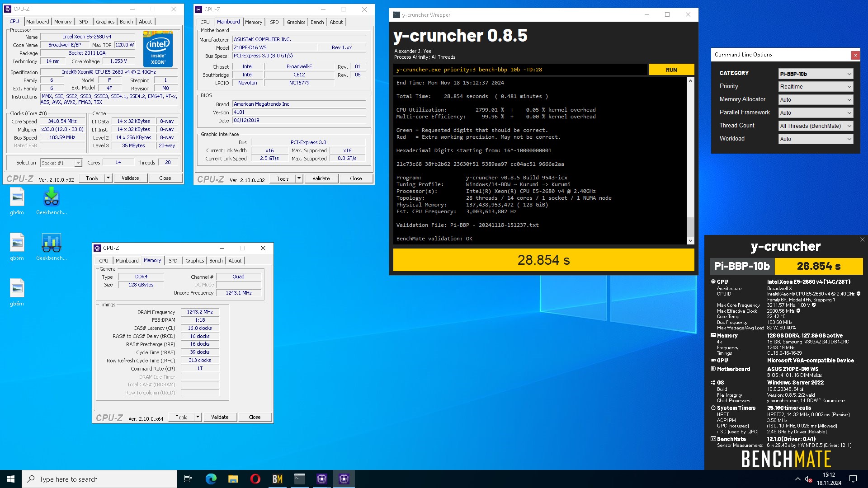Show hidden system tray icons

coord(797,479)
